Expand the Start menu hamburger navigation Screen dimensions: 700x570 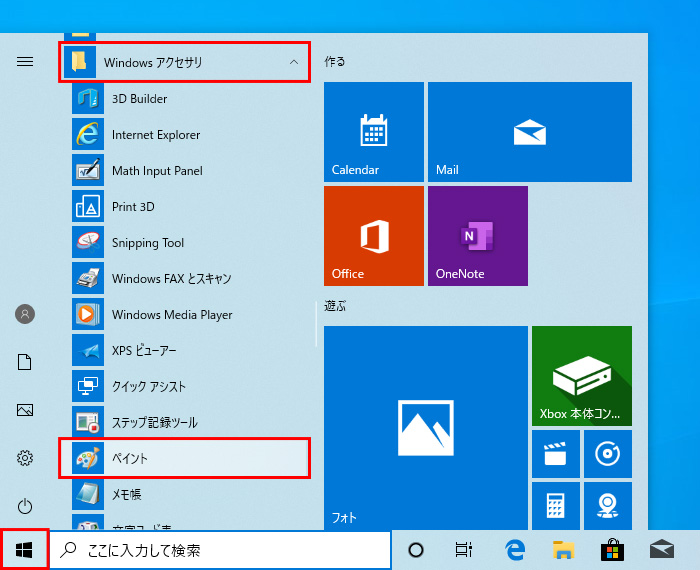click(x=25, y=62)
